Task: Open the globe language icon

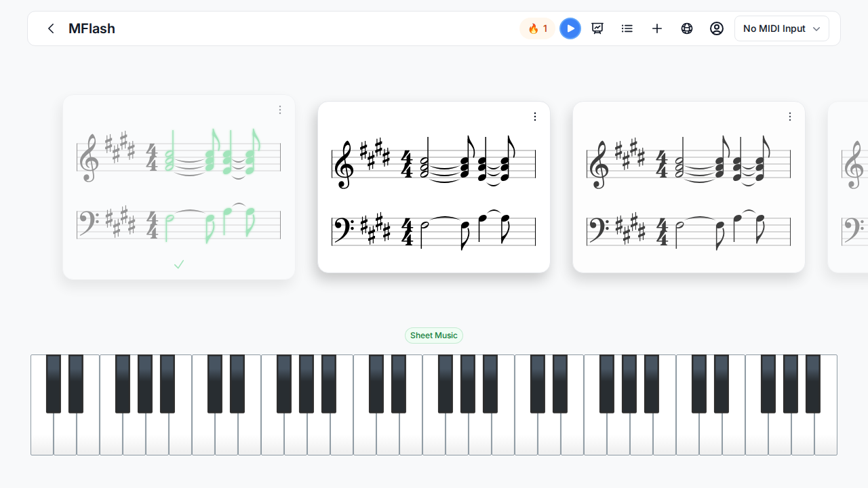Action: click(x=687, y=28)
